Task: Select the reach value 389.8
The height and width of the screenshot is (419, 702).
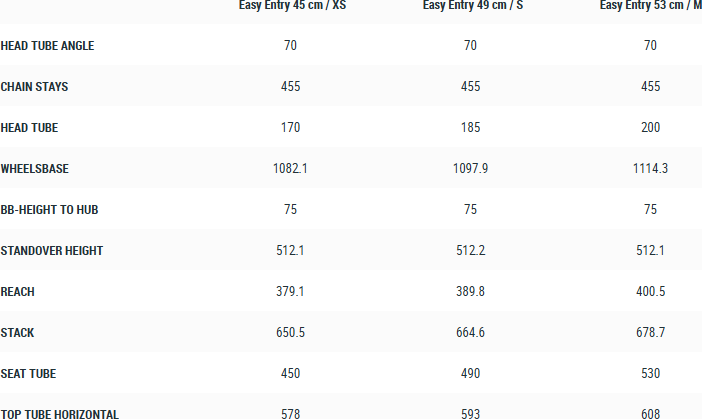Action: tap(470, 292)
